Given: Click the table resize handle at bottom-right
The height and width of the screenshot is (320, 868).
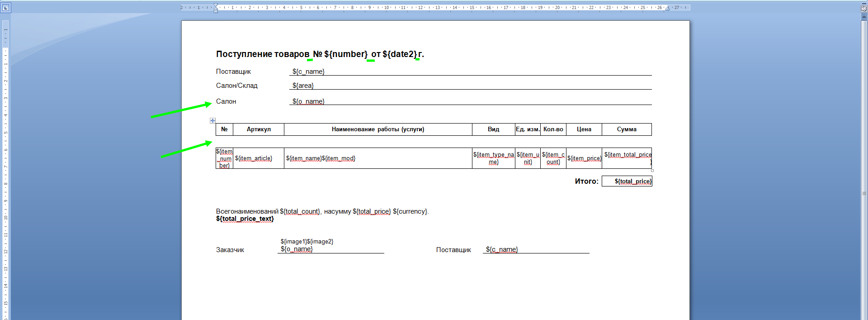Looking at the screenshot, I should click(x=652, y=171).
